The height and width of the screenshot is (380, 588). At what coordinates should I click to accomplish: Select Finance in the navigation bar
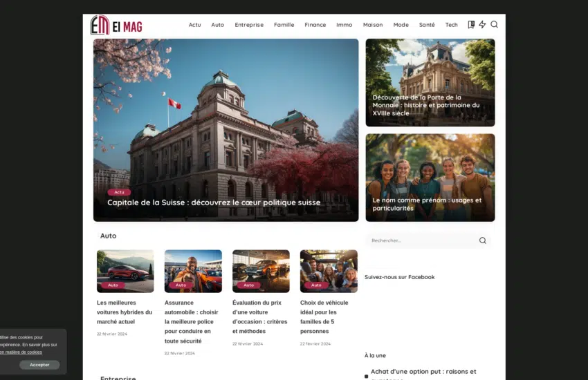(x=315, y=25)
